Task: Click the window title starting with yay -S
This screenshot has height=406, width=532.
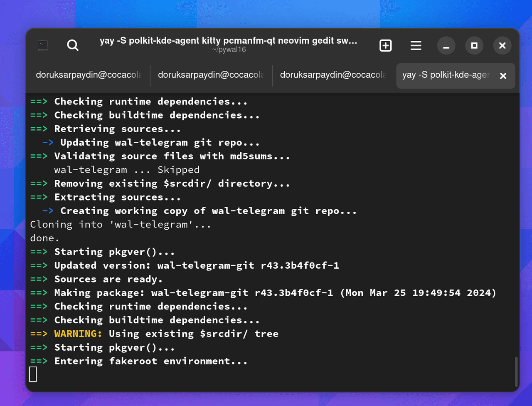Action: click(228, 41)
